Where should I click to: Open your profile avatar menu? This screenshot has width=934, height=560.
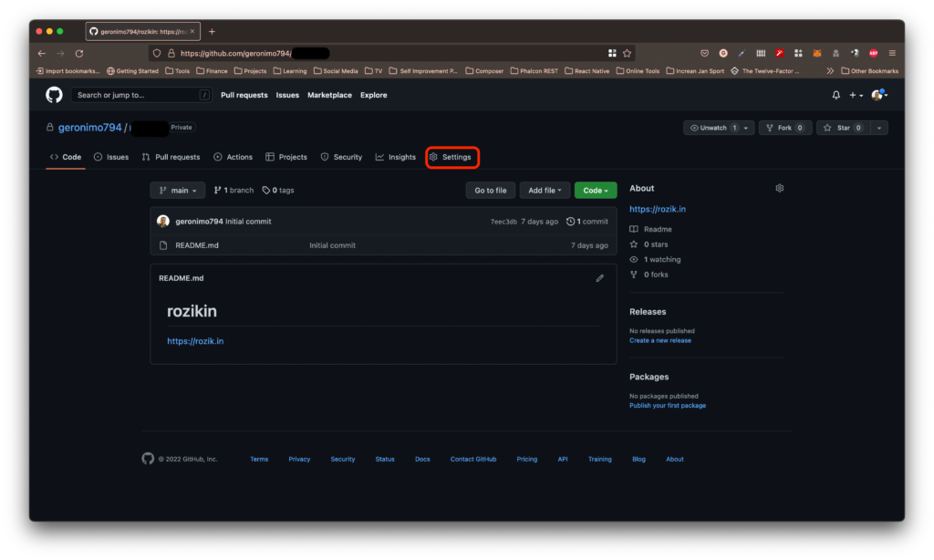876,95
